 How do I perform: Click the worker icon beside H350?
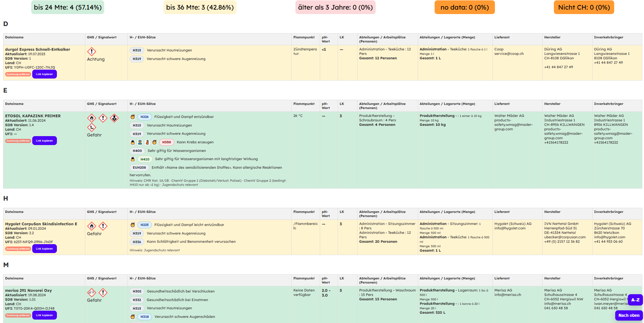tap(140, 142)
